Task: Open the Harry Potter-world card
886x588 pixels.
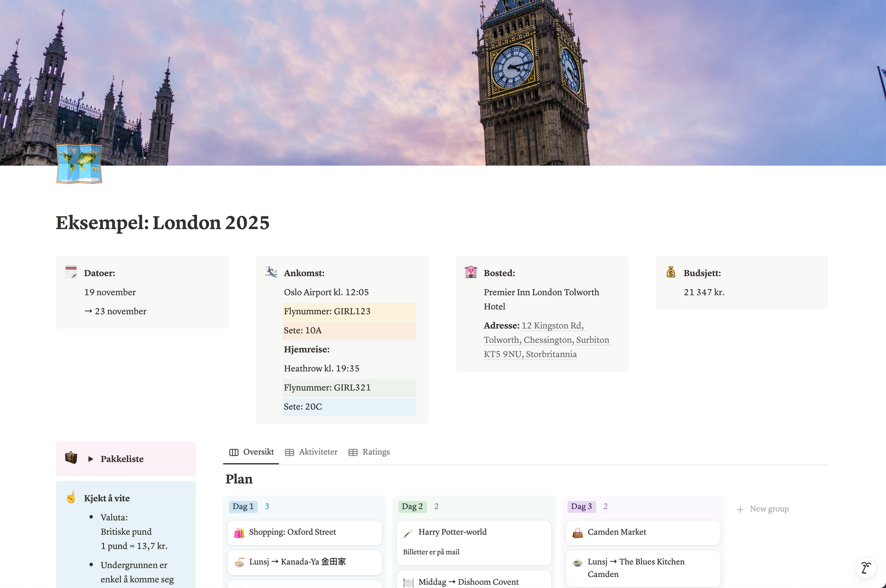Action: point(452,532)
